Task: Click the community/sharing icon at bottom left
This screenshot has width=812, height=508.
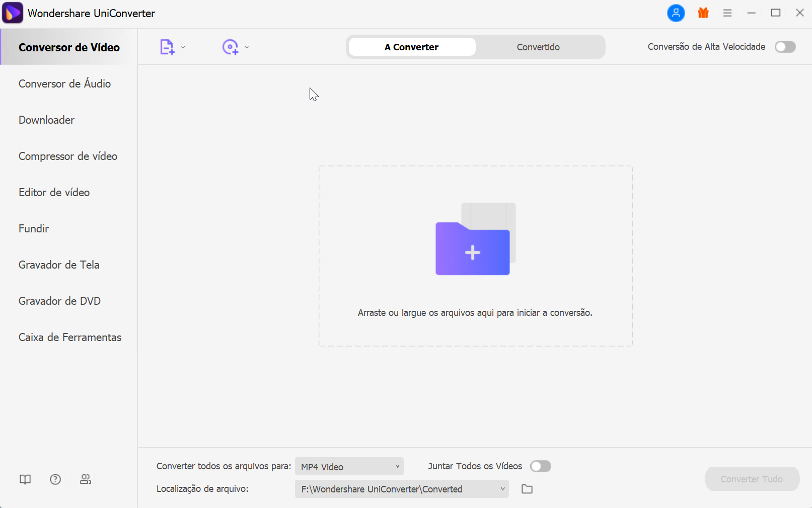Action: (86, 479)
